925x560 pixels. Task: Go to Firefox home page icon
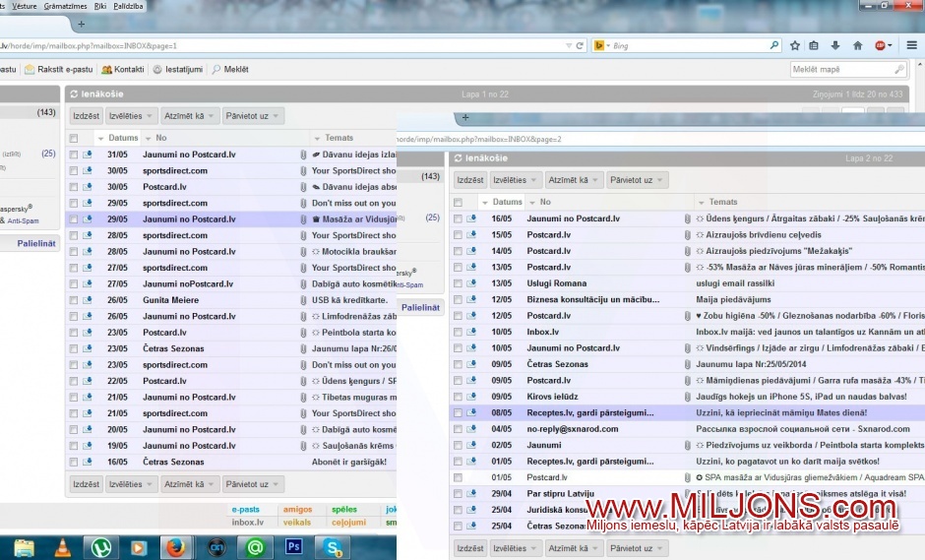click(x=856, y=45)
